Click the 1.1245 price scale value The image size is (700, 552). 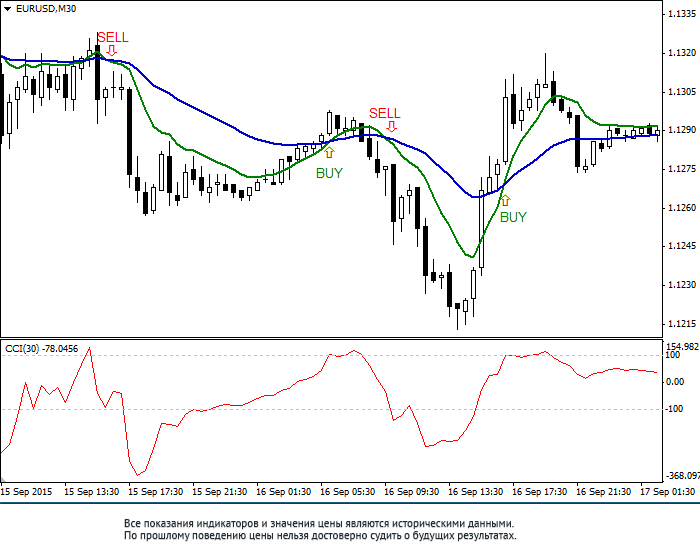coord(682,246)
